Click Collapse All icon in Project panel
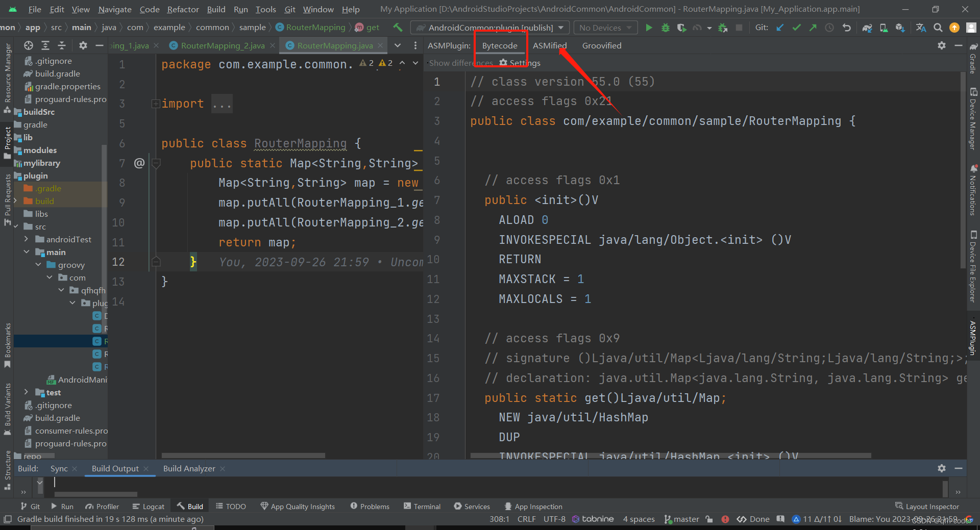980x530 pixels. click(62, 45)
